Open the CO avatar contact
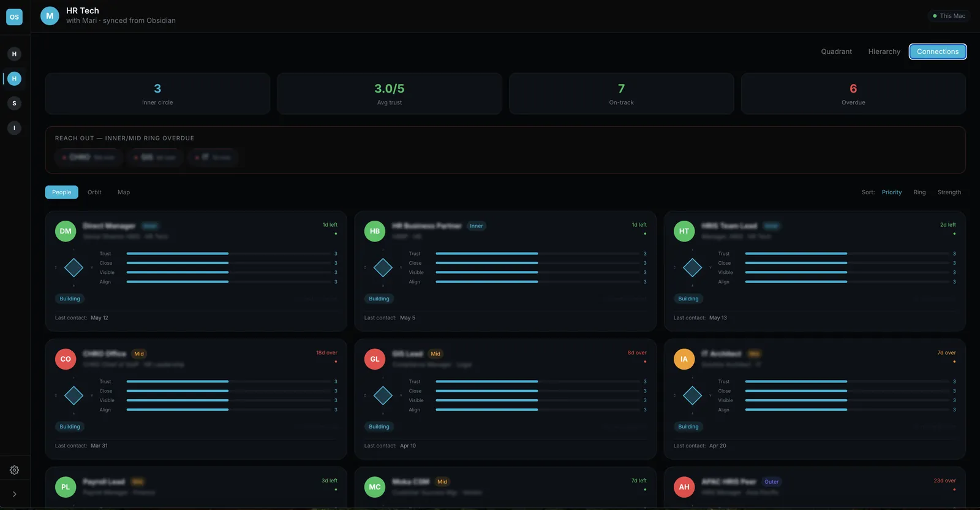This screenshot has height=510, width=980. pos(66,359)
